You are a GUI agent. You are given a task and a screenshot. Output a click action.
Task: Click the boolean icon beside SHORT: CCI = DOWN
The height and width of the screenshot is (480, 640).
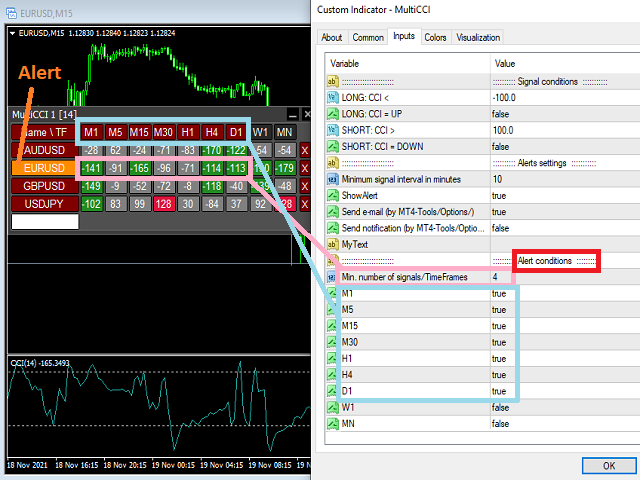point(333,147)
